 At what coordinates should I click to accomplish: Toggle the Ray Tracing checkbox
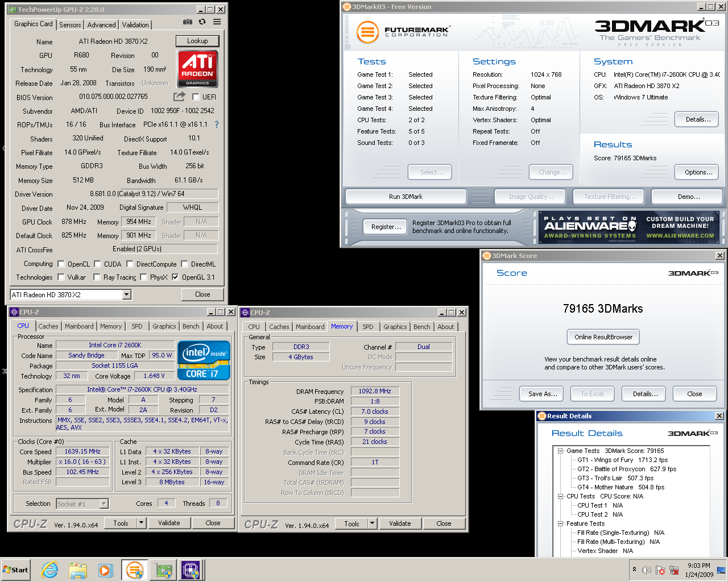[97, 277]
